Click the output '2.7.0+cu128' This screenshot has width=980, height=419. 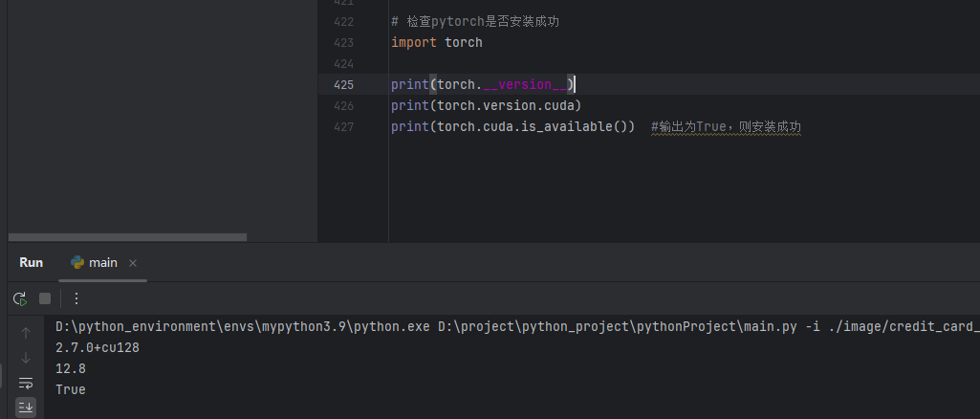tap(98, 347)
